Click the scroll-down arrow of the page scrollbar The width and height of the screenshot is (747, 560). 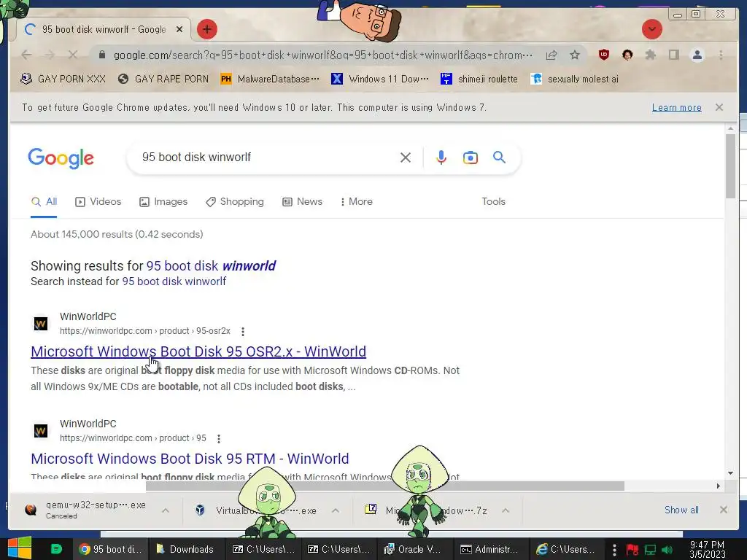730,473
